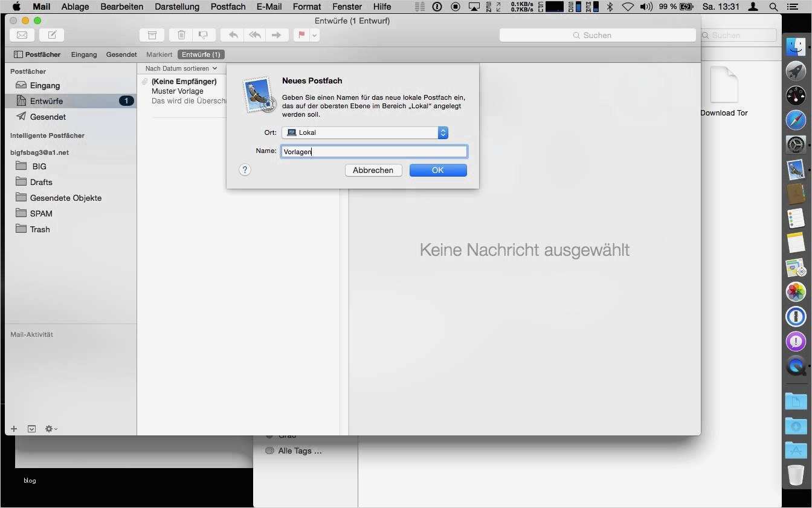
Task: Open the gear action menu
Action: pos(51,429)
